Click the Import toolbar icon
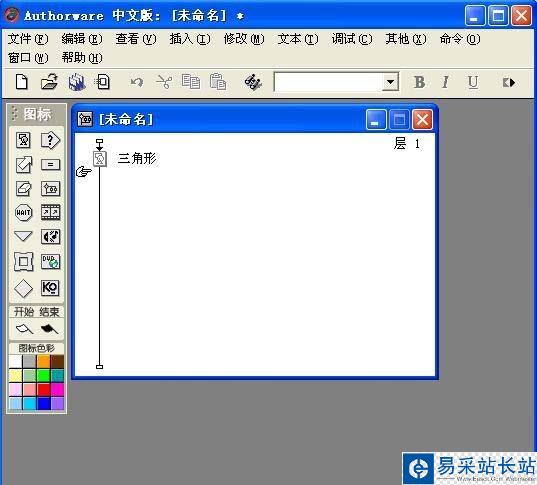This screenshot has height=485, width=537. [102, 82]
